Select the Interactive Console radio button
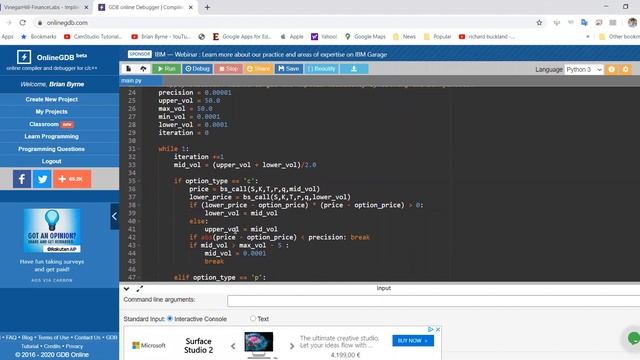Image resolution: width=640 pixels, height=360 pixels. click(170, 318)
